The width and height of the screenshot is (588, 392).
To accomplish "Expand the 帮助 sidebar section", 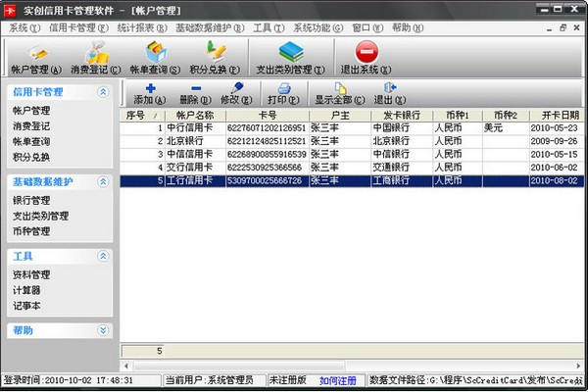I will [x=102, y=331].
